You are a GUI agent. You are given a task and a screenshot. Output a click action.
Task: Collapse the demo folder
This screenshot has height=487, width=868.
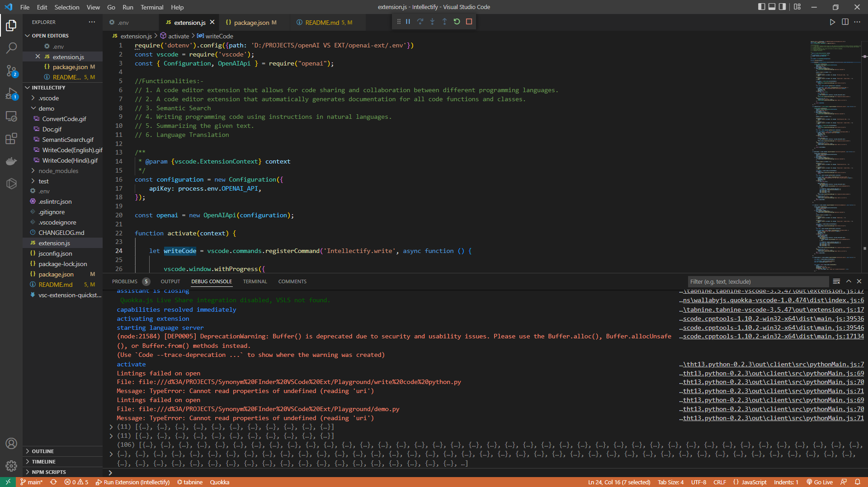point(46,108)
